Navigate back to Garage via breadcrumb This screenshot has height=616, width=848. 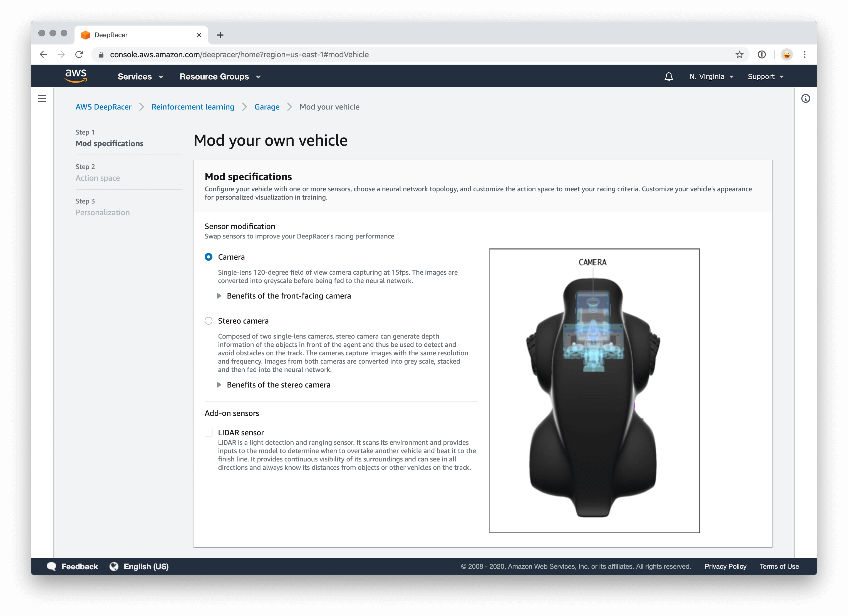pos(267,107)
